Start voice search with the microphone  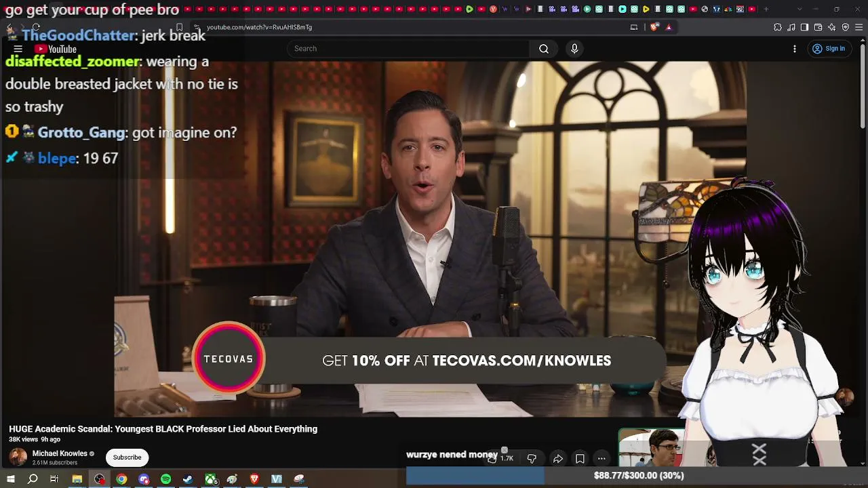[574, 49]
